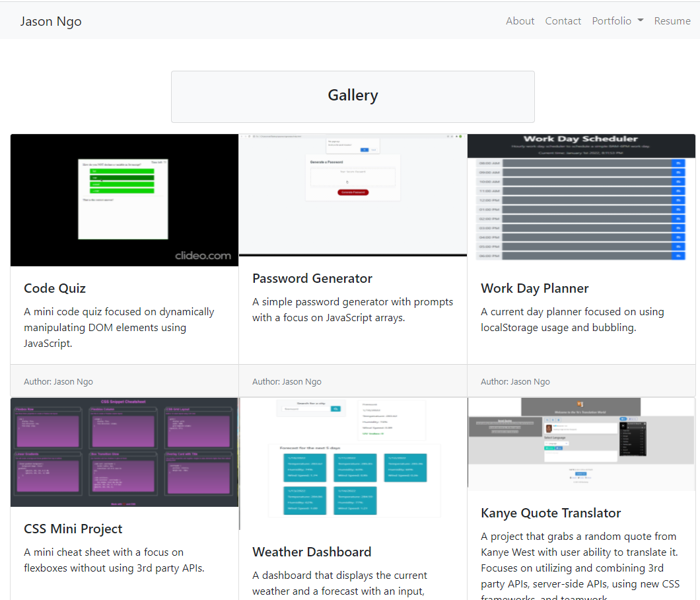Select the Password Generator card title
This screenshot has height=600, width=700.
[x=312, y=279]
